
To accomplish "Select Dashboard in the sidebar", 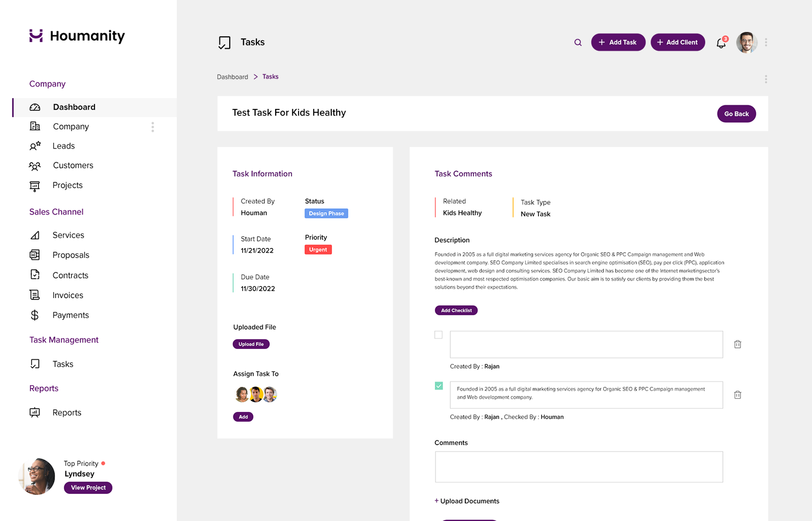I will (x=74, y=107).
